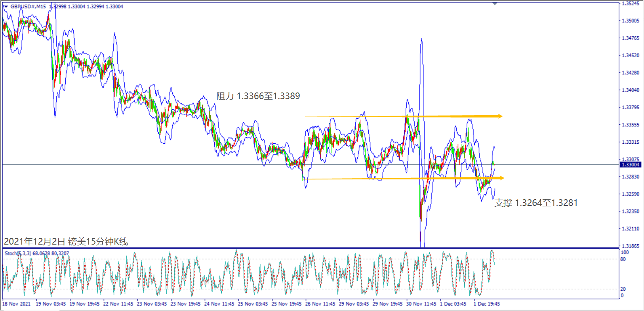Viewport: 644px width, 311px height.
Task: Click time axis label 23 Nov 19:45
Action: [185, 303]
